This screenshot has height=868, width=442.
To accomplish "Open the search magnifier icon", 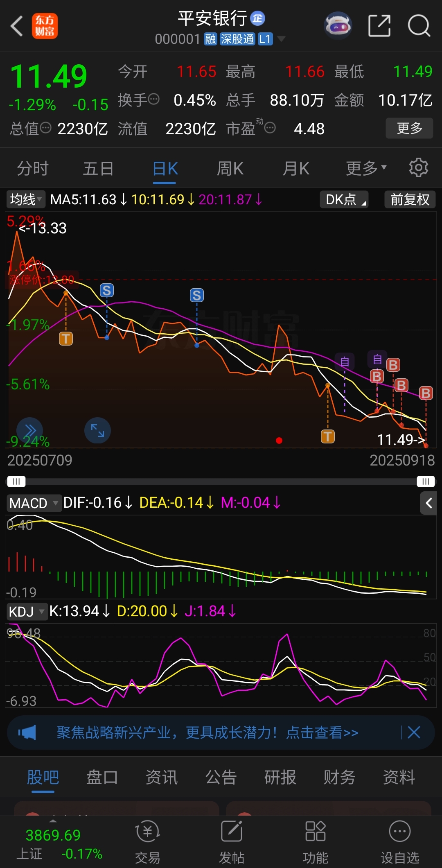I will point(419,26).
